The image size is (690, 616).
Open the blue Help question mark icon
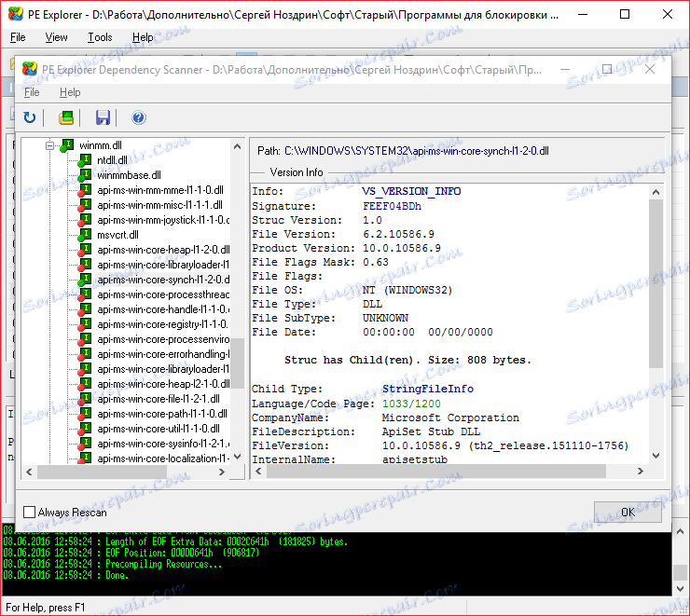[x=138, y=117]
